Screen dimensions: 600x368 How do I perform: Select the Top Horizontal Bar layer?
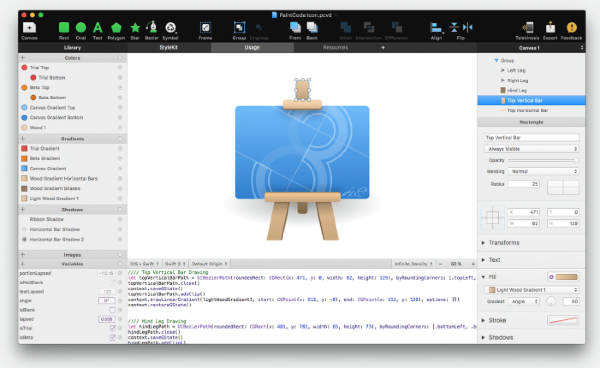coord(531,110)
